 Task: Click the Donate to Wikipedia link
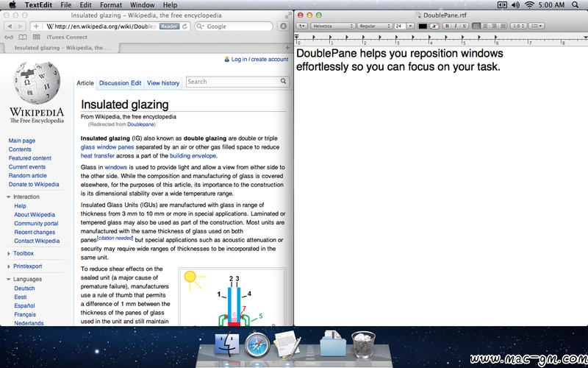(x=34, y=185)
